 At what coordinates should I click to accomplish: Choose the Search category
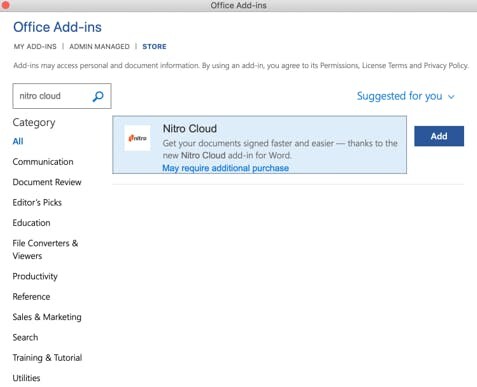(25, 337)
